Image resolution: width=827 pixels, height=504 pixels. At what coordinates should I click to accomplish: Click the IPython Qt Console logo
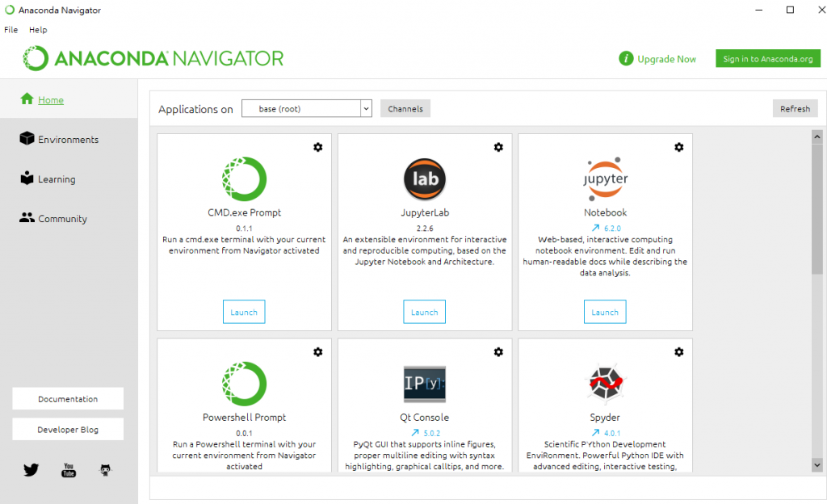(x=425, y=384)
